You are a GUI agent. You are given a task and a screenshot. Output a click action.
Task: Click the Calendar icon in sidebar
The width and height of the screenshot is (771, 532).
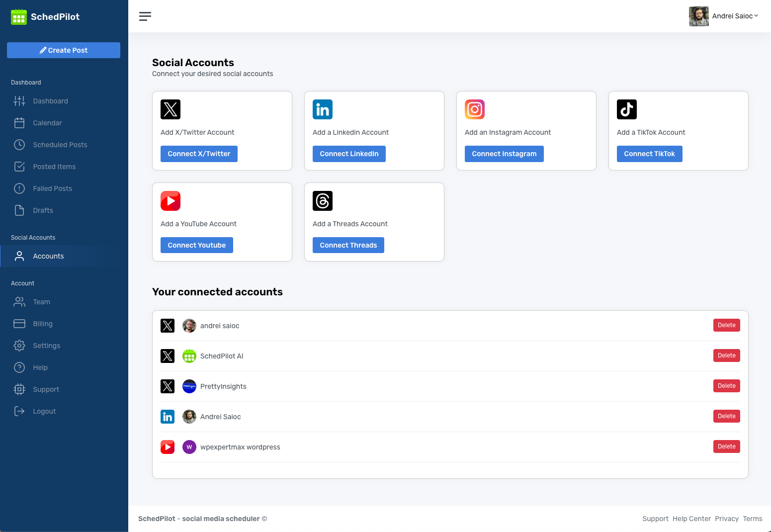19,123
